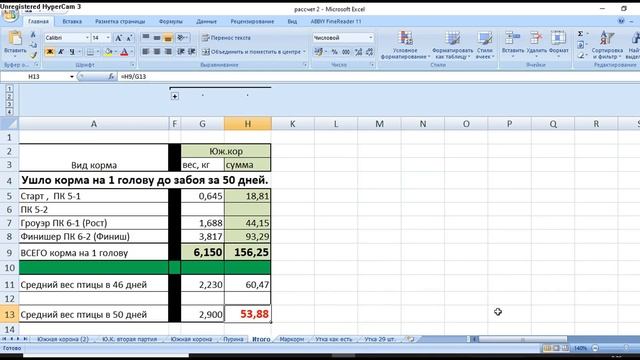Click the insert new worksheet icon
This screenshot has height=360, width=640.
pos(411,339)
